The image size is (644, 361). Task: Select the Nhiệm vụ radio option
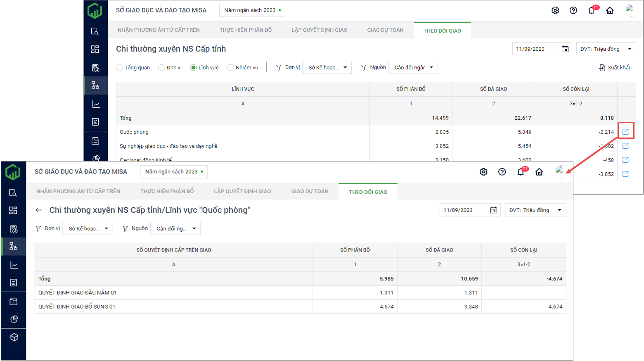coord(231,68)
